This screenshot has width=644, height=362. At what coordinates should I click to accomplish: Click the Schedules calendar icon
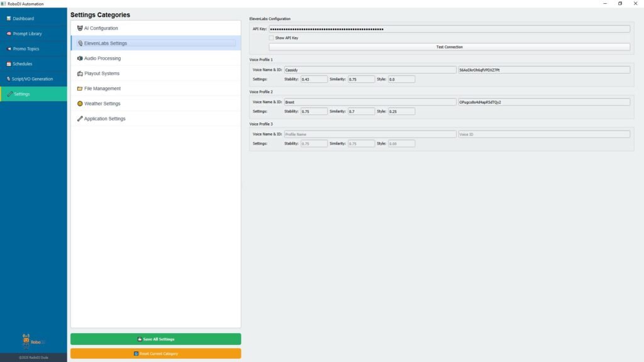point(9,64)
